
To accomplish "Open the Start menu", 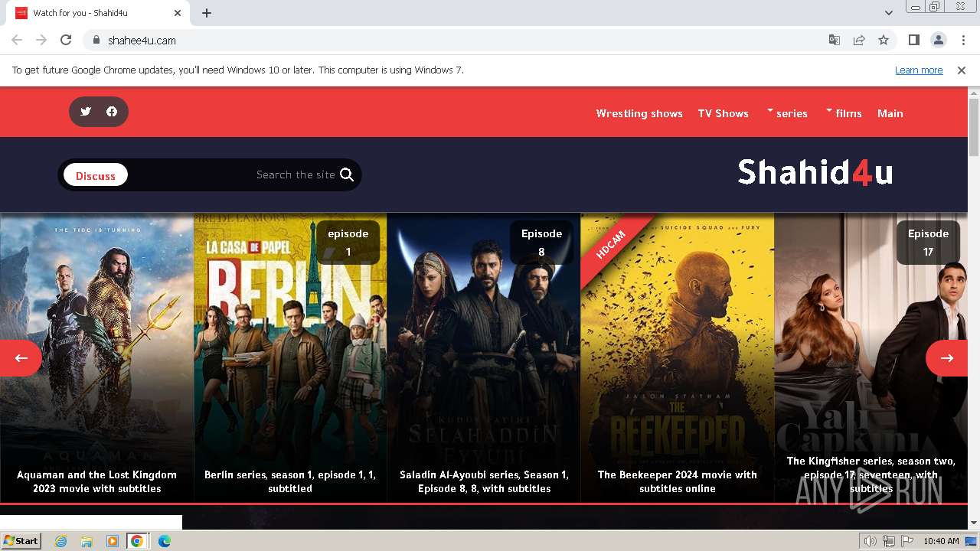I will pyautogui.click(x=21, y=541).
